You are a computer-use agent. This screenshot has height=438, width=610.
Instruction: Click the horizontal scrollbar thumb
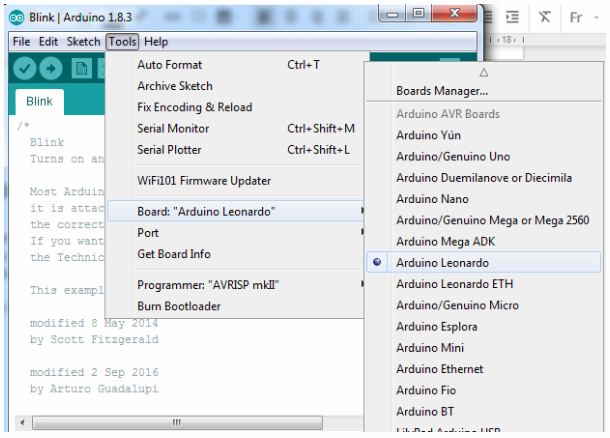[177, 422]
